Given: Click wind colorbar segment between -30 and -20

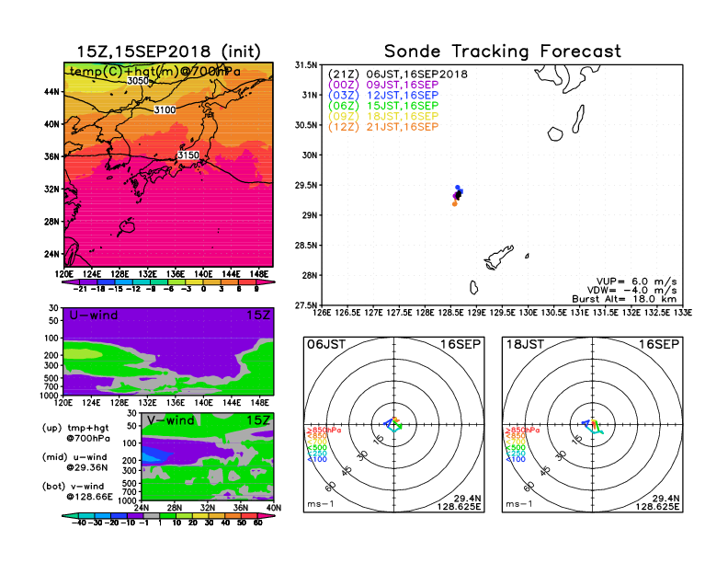Looking at the screenshot, I should (x=103, y=515).
